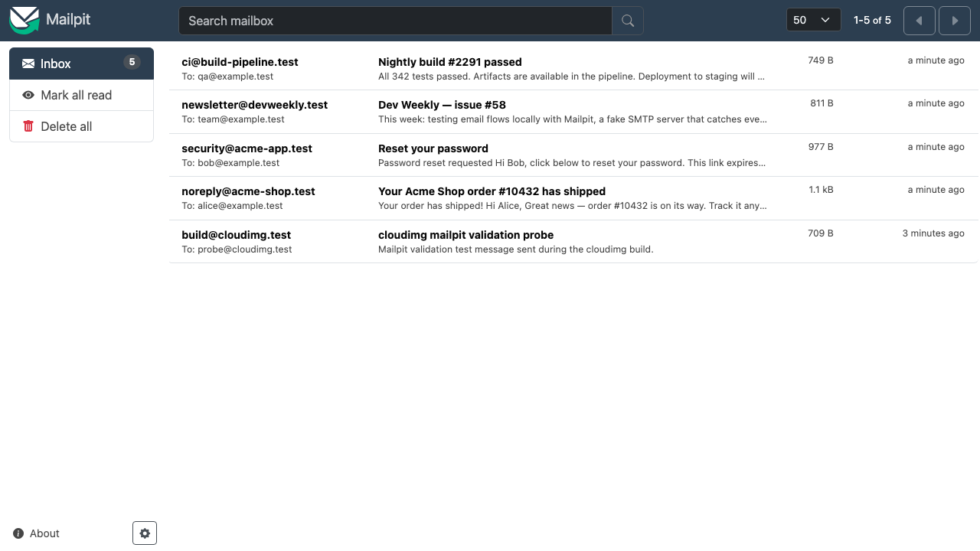Viewport: 980px width, 551px height.
Task: Click sender noreply@acme-shop.test
Action: click(x=248, y=191)
